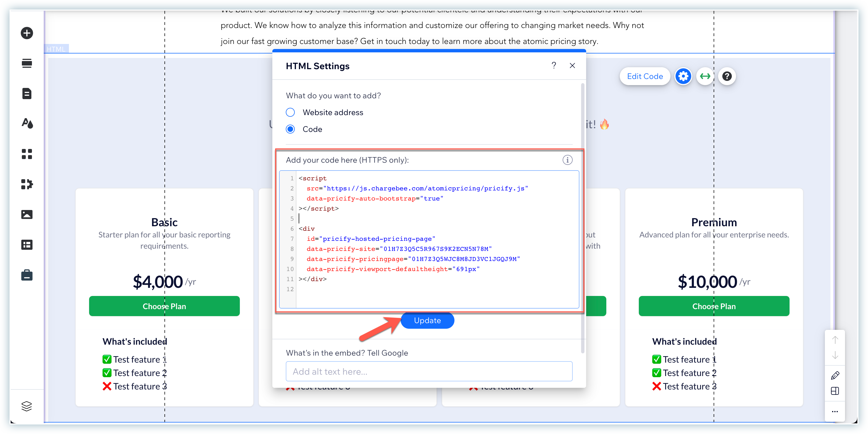868x434 pixels.
Task: Click Premium plan's What's included heading
Action: 684,341
